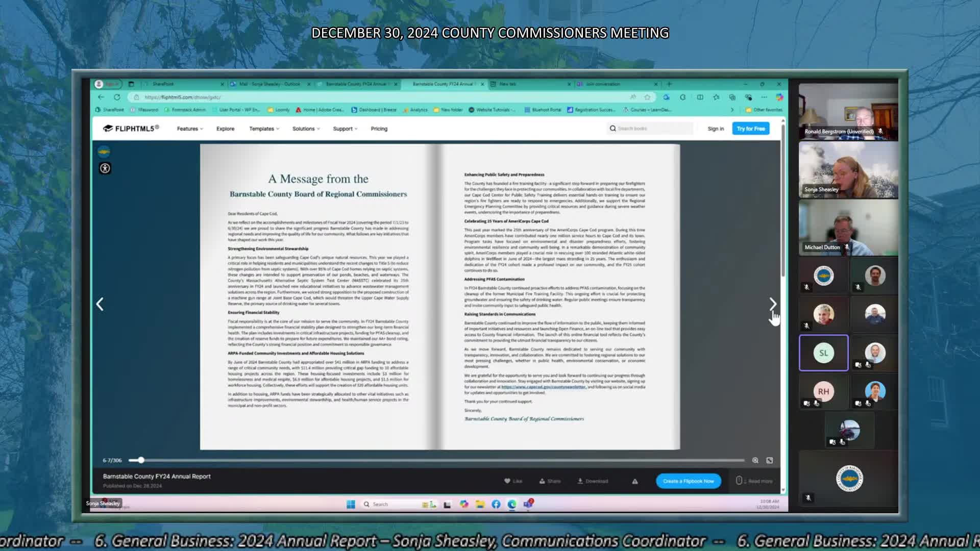This screenshot has height=551, width=980.
Task: Expand the Solutions dropdown menu
Action: (306, 129)
